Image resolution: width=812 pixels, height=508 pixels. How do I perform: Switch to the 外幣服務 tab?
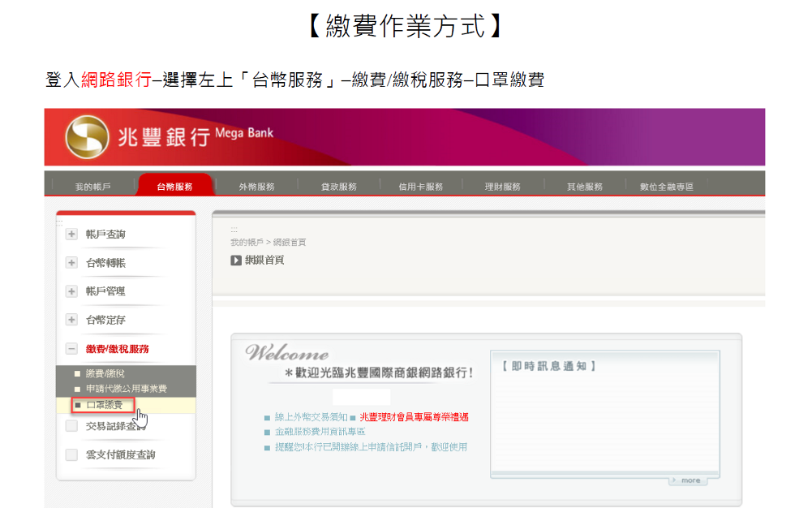point(257,187)
